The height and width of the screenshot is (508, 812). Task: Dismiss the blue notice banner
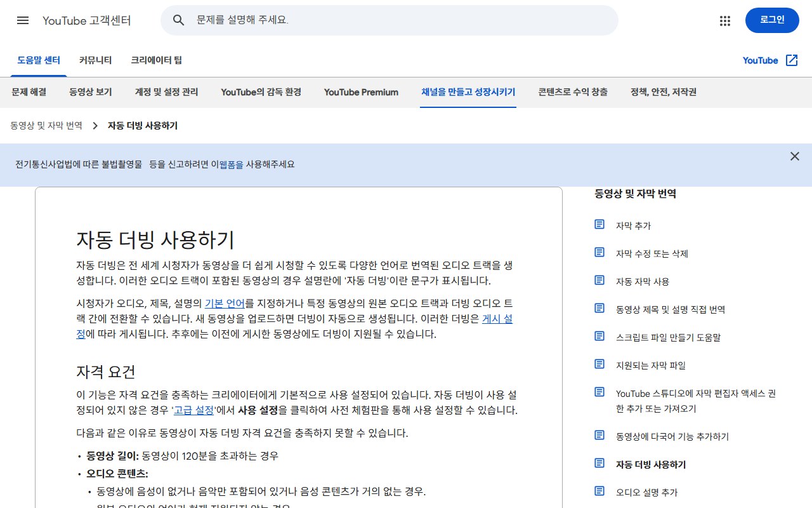pos(794,156)
